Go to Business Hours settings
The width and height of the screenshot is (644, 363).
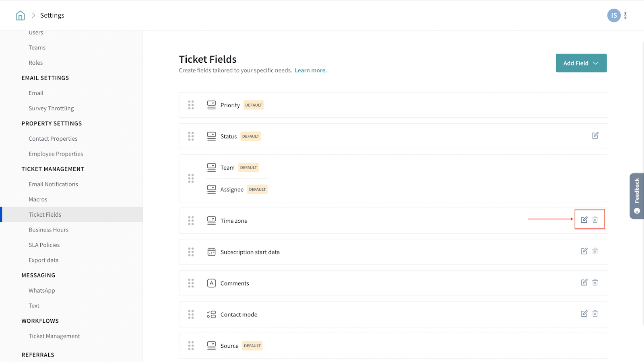[48, 230]
